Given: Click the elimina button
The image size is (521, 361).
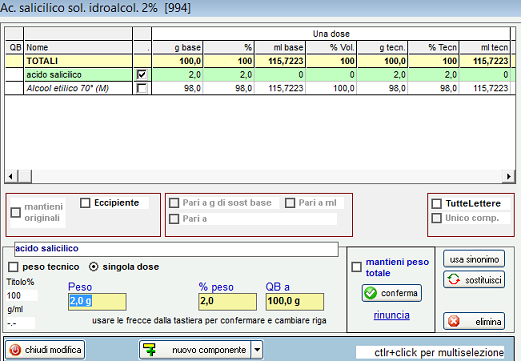Looking at the screenshot, I should coord(474,321).
